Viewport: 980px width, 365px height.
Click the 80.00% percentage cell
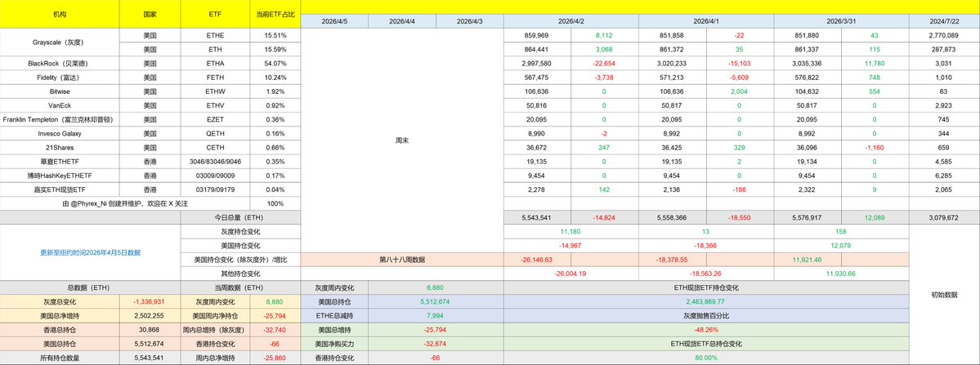[x=705, y=358]
